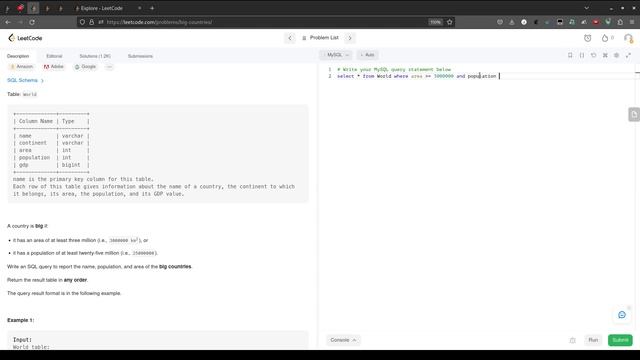Open a new browser tab
The width and height of the screenshot is (640, 360).
pyautogui.click(x=152, y=8)
